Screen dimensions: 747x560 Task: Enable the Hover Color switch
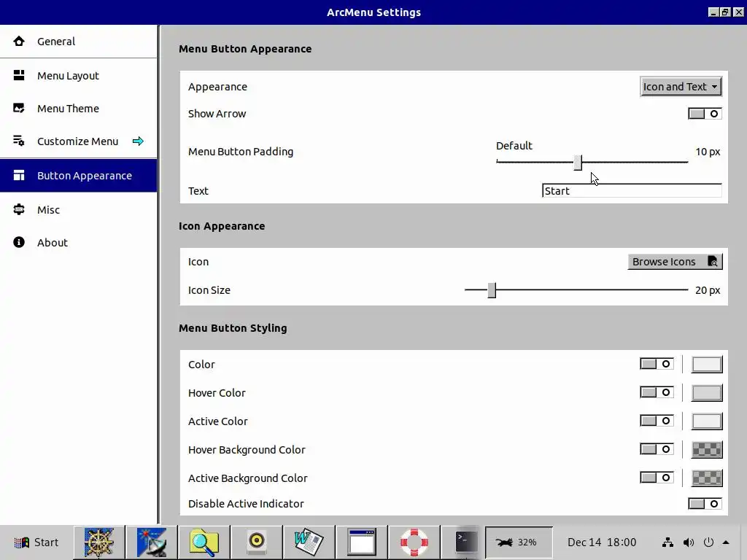[657, 392]
